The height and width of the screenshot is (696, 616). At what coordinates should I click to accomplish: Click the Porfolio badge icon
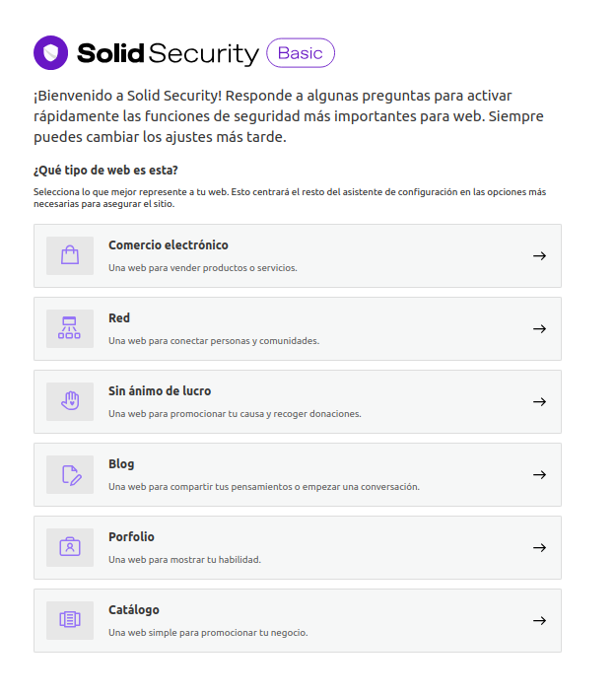69,548
